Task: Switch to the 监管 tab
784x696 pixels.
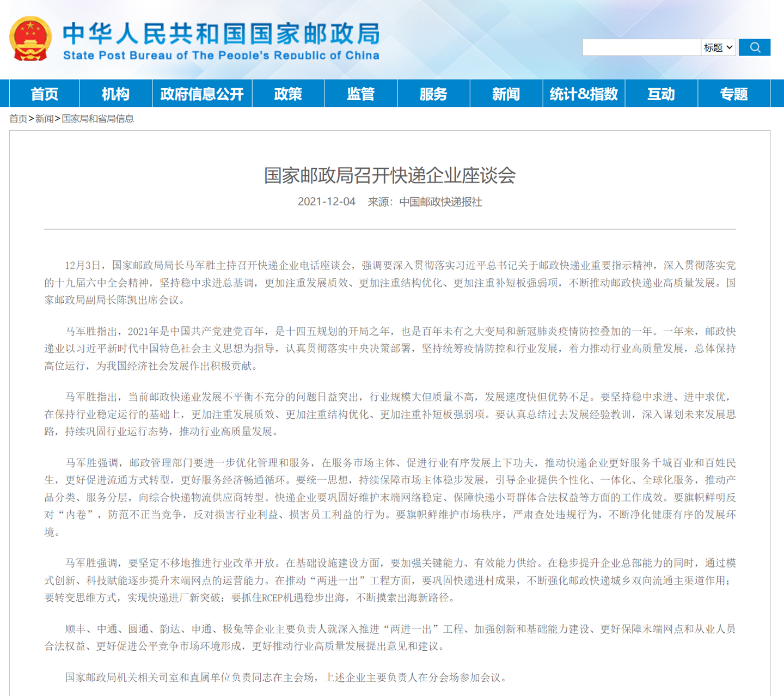Action: point(361,93)
